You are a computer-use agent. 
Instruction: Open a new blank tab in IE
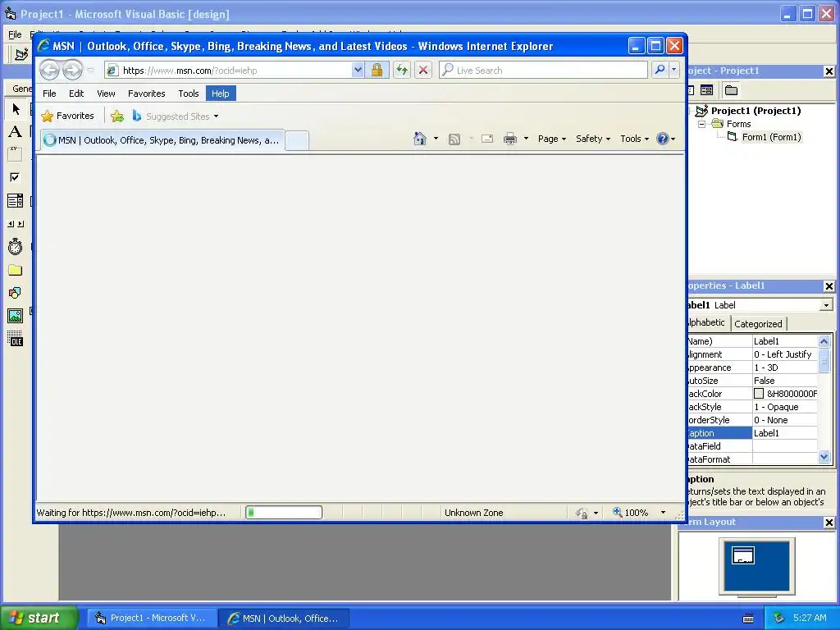point(297,141)
